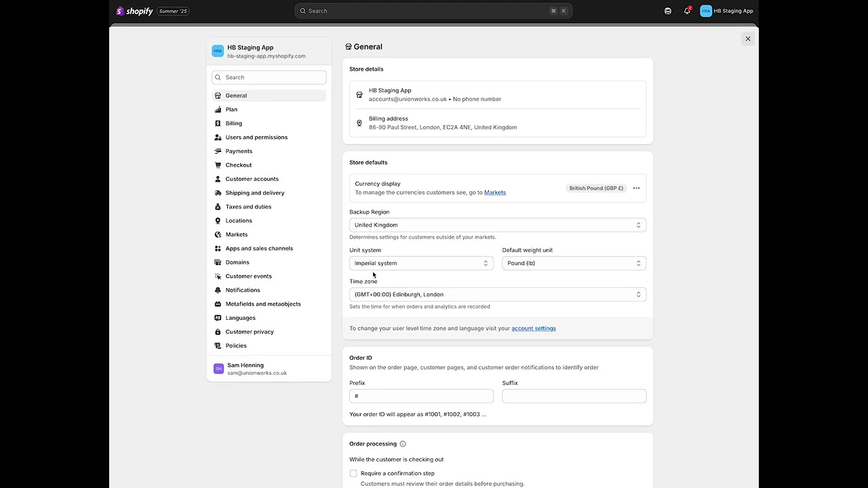Screen dimensions: 868x488
Task: Click the Shopify logo
Action: (134, 11)
